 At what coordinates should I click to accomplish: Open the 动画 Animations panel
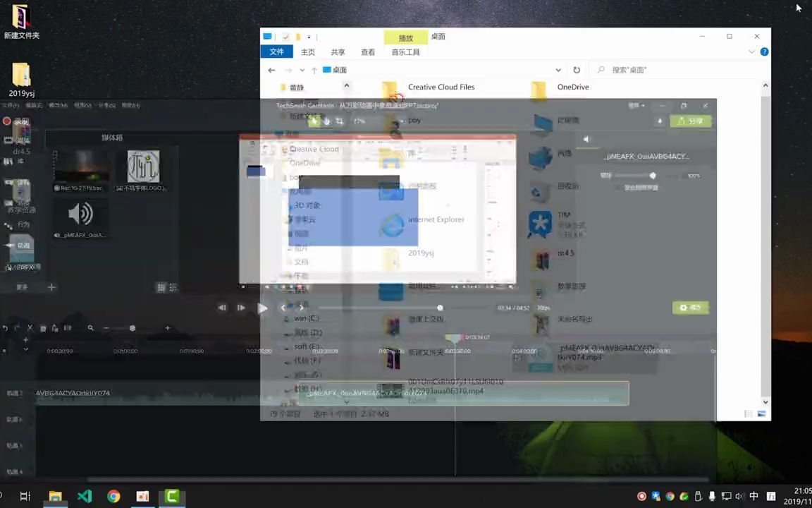click(23, 245)
